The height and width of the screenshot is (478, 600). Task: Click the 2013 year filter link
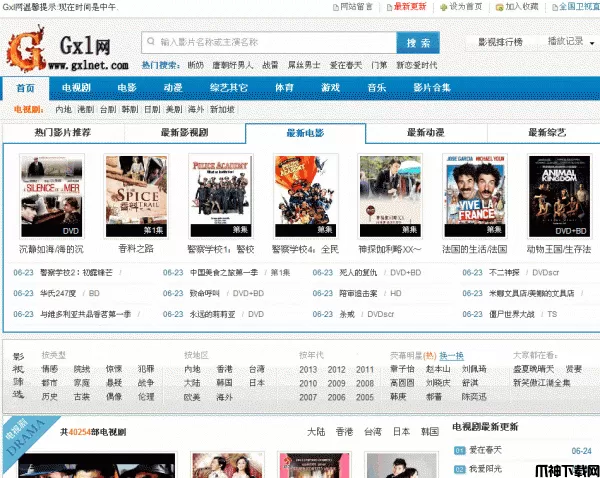(307, 369)
